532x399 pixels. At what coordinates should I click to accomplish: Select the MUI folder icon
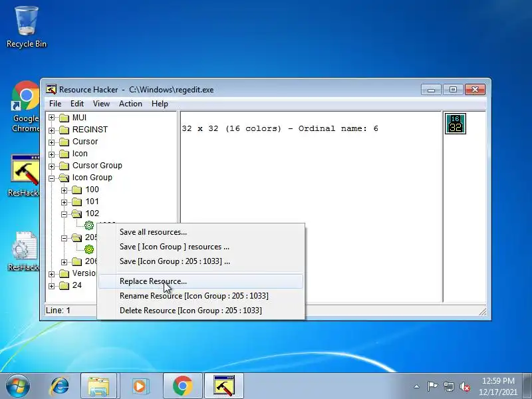pyautogui.click(x=64, y=118)
